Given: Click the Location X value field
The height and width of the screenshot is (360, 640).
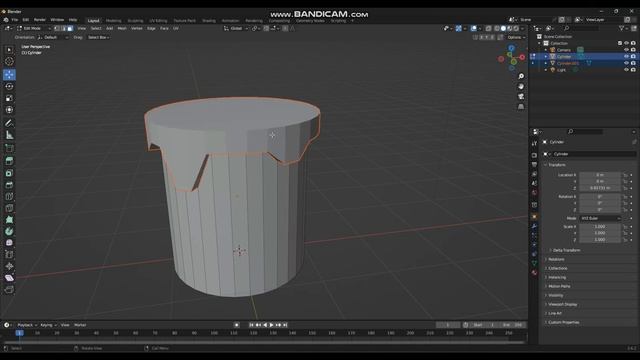Looking at the screenshot, I should [x=600, y=175].
